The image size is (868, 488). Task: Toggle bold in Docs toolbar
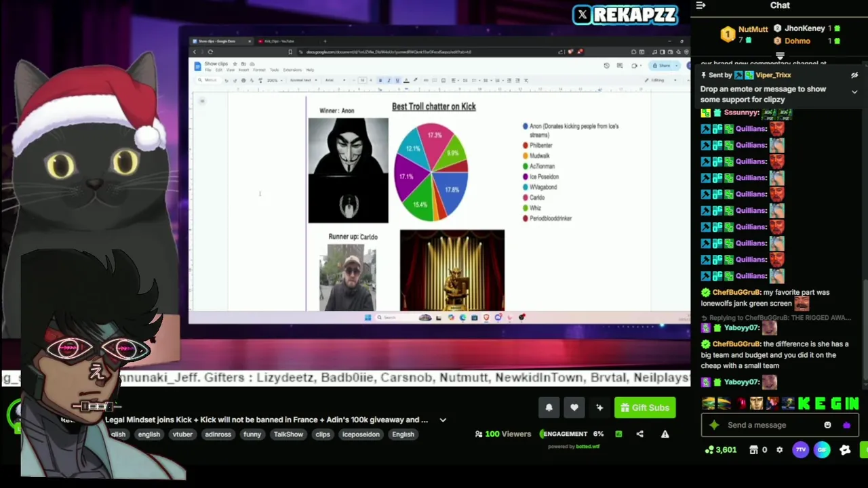point(380,80)
